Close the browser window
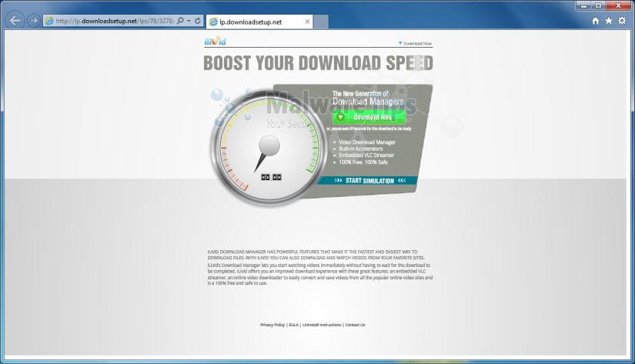The height and width of the screenshot is (364, 635). tap(619, 5)
